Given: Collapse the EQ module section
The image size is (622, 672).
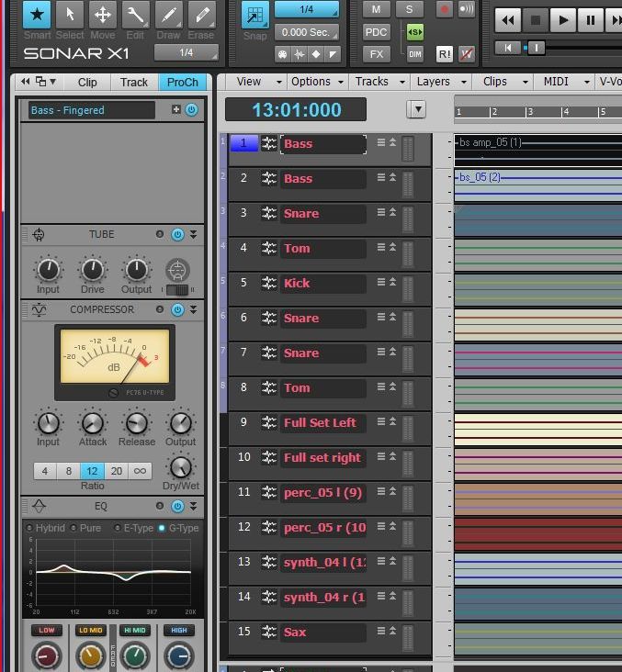Looking at the screenshot, I should (193, 507).
